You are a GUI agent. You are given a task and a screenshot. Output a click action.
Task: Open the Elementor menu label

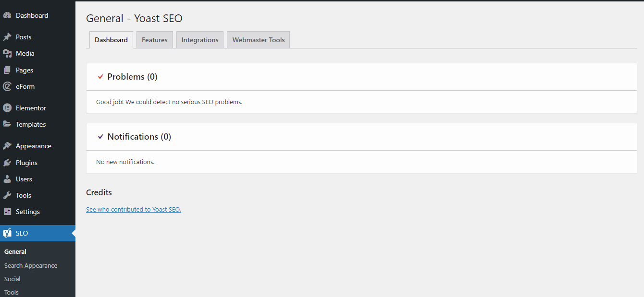click(x=31, y=108)
